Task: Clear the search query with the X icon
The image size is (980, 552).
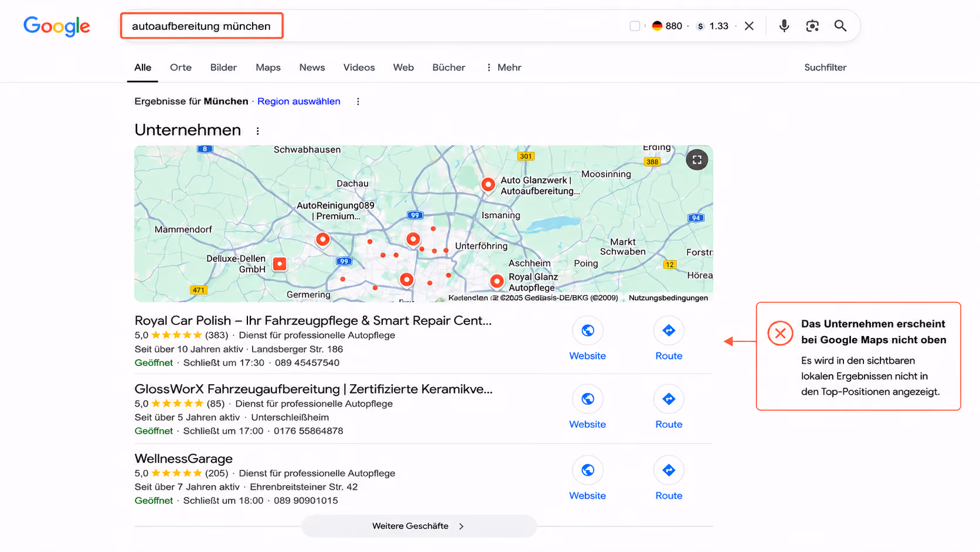Action: [x=749, y=26]
